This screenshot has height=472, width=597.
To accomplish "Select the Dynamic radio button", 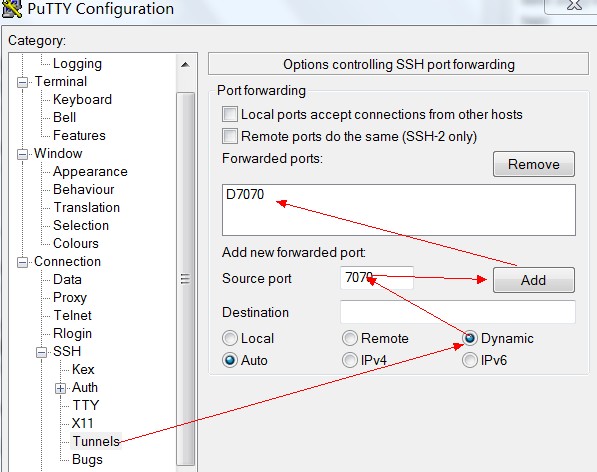I will (470, 338).
